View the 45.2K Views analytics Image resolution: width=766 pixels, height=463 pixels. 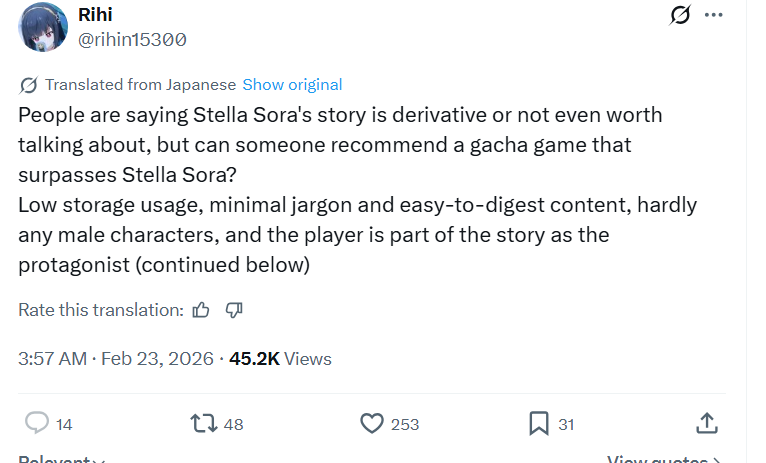coord(280,359)
